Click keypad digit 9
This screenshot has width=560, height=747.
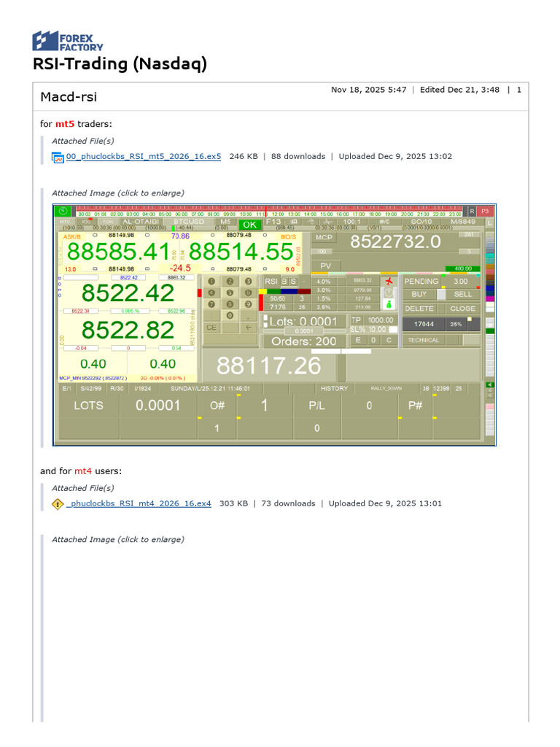248,304
